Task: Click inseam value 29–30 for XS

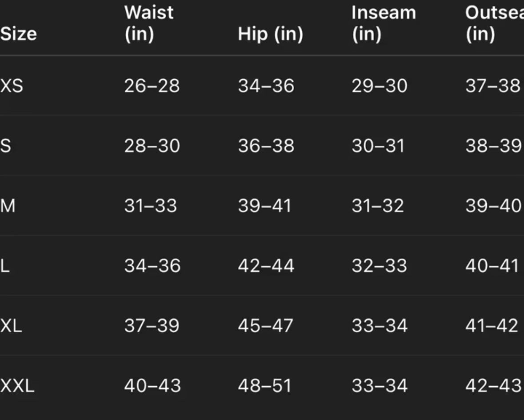Action: point(379,86)
